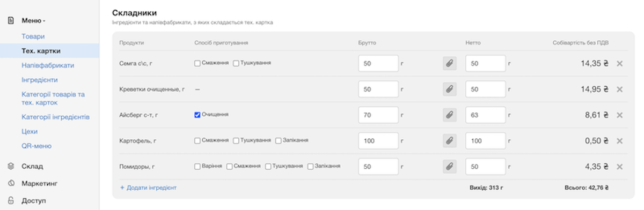
Task: Enable Смаження checkbox for Семга
Action: tap(197, 63)
